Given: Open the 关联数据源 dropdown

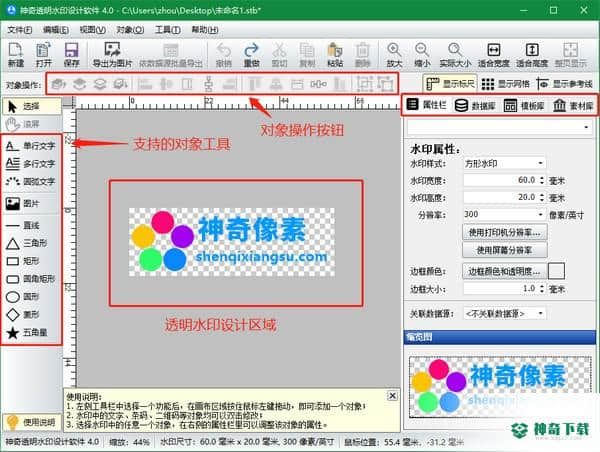Looking at the screenshot, I should tap(504, 313).
